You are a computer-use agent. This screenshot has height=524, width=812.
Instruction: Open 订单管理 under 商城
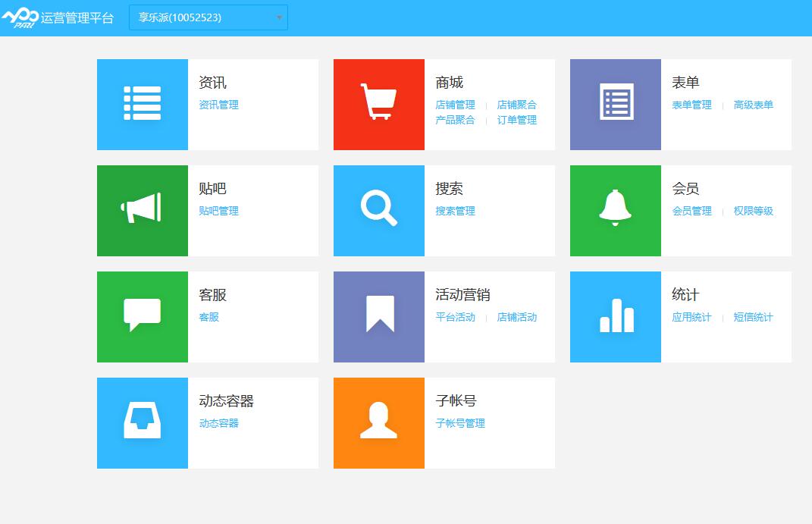coord(517,120)
